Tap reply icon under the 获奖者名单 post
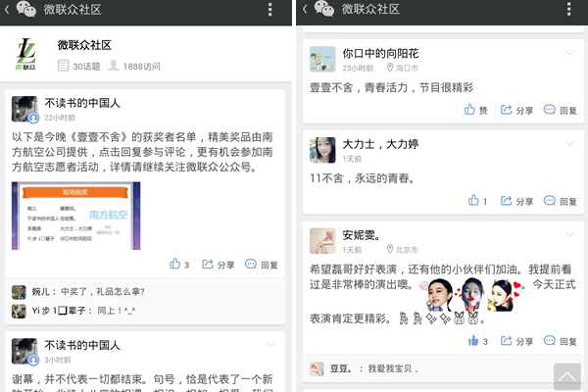 coord(262,265)
